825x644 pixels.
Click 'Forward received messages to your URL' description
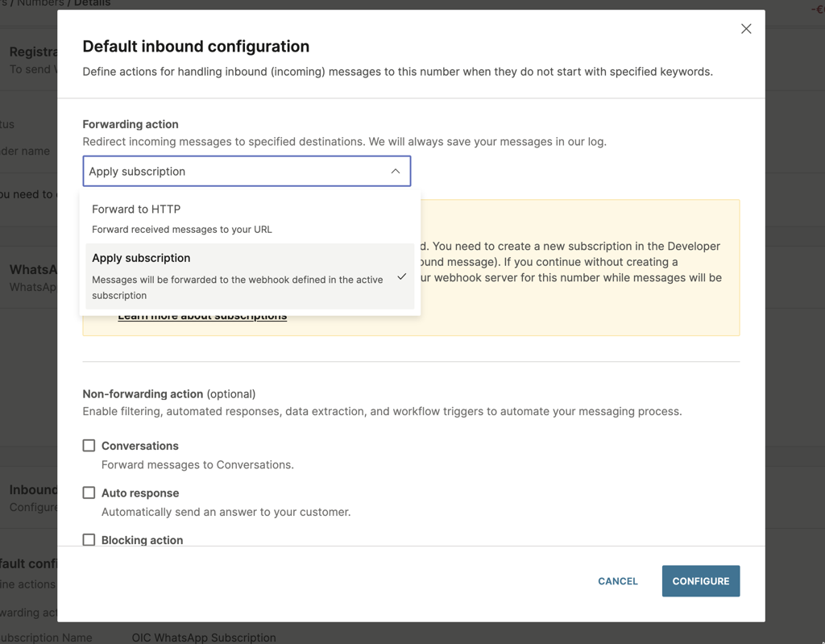(x=181, y=230)
